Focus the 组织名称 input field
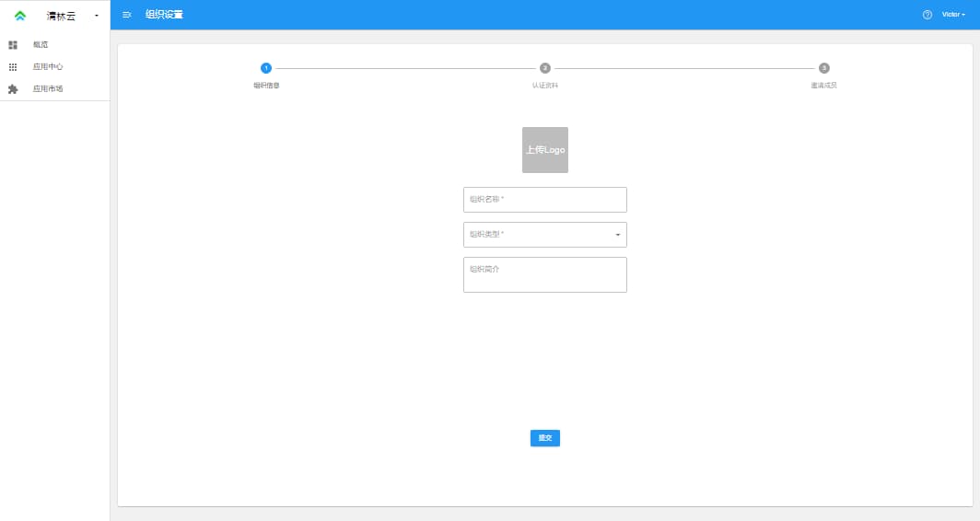 point(545,200)
